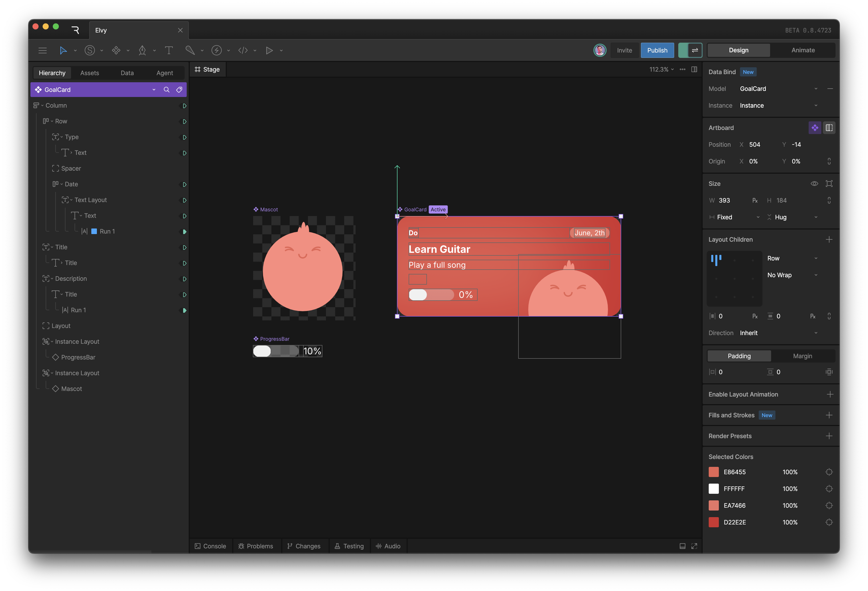This screenshot has height=591, width=868.
Task: Switch to the Data tab
Action: click(x=127, y=73)
